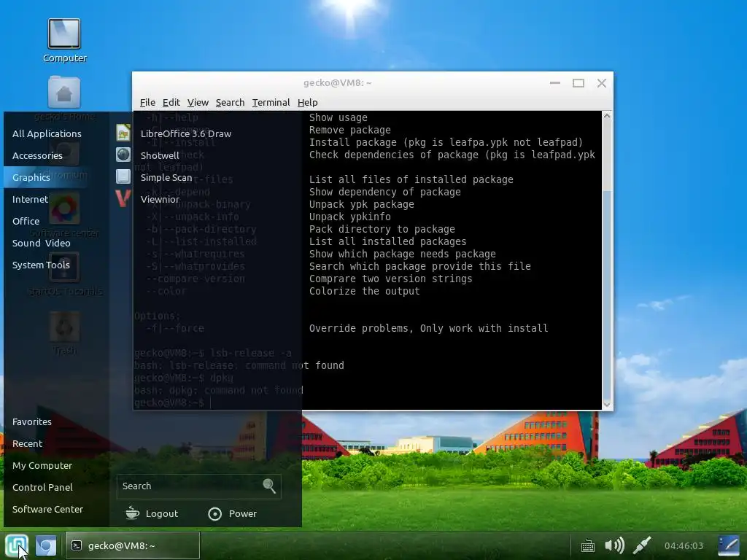Open the Terminal menu

click(271, 102)
